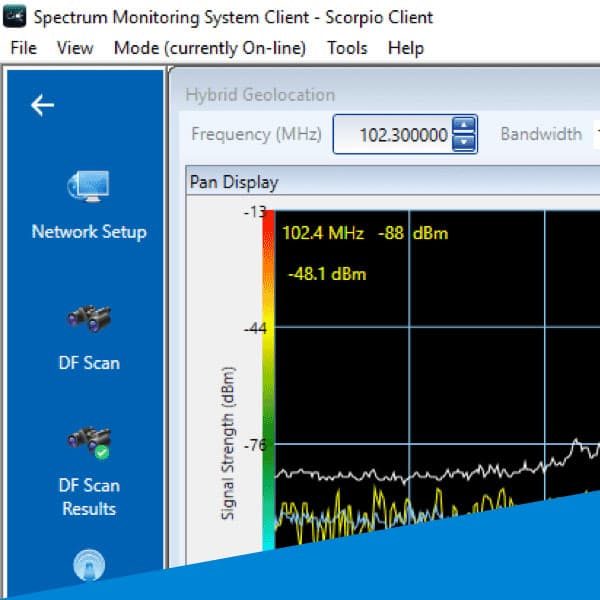Click the DF Scan label
Image resolution: width=600 pixels, height=600 pixels.
(89, 363)
